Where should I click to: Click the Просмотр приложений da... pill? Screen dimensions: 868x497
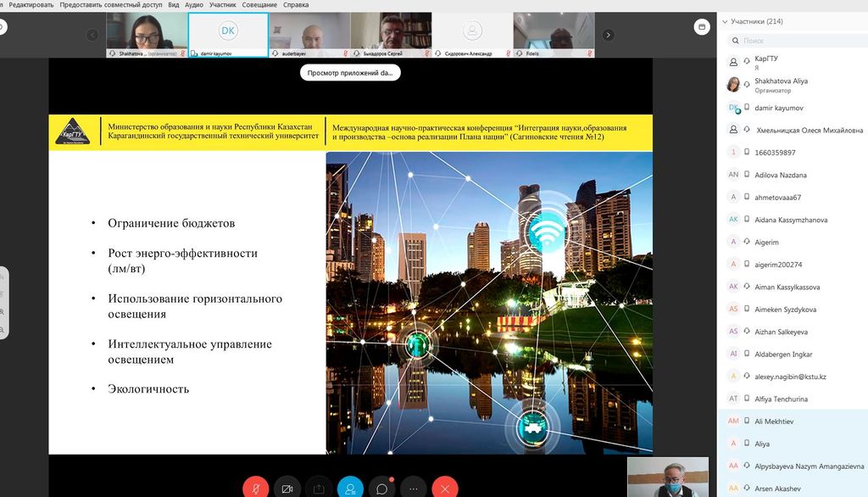pyautogui.click(x=350, y=73)
